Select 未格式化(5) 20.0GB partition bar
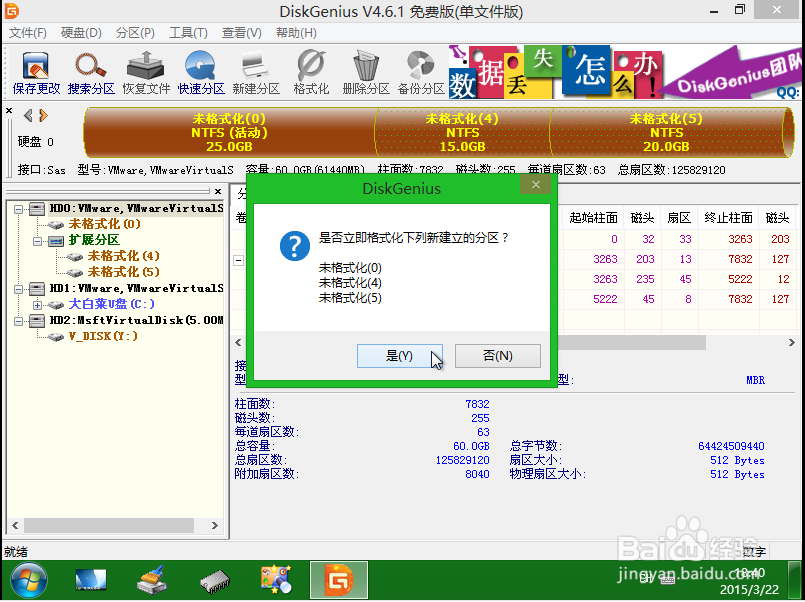 click(666, 132)
